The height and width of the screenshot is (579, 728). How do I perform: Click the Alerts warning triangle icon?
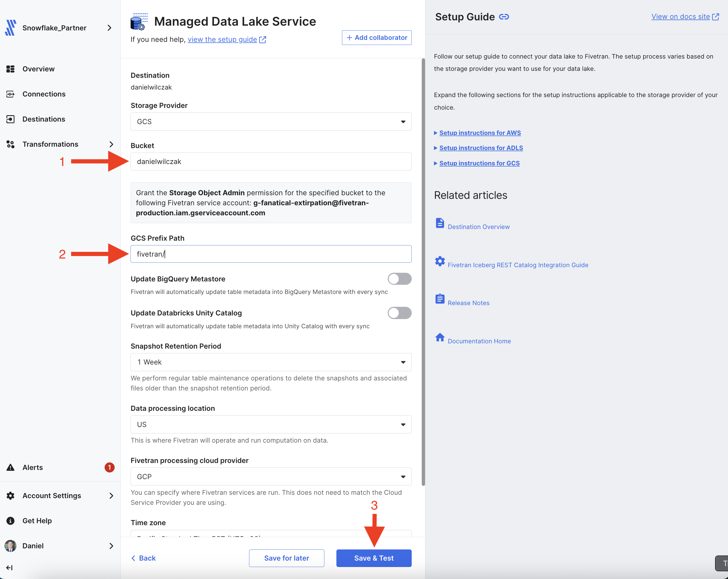pos(11,467)
